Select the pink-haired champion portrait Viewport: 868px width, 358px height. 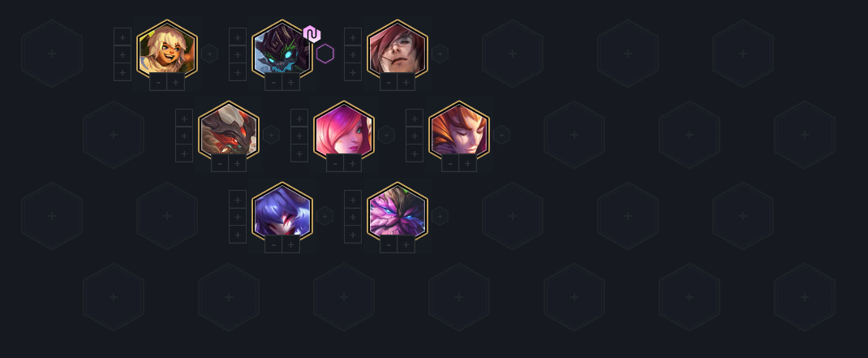pyautogui.click(x=344, y=130)
